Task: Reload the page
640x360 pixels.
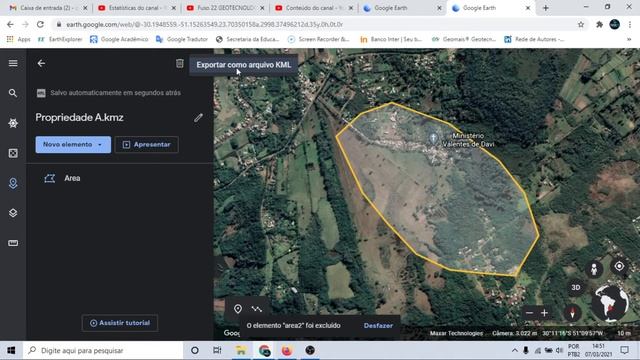Action: pyautogui.click(x=40, y=24)
